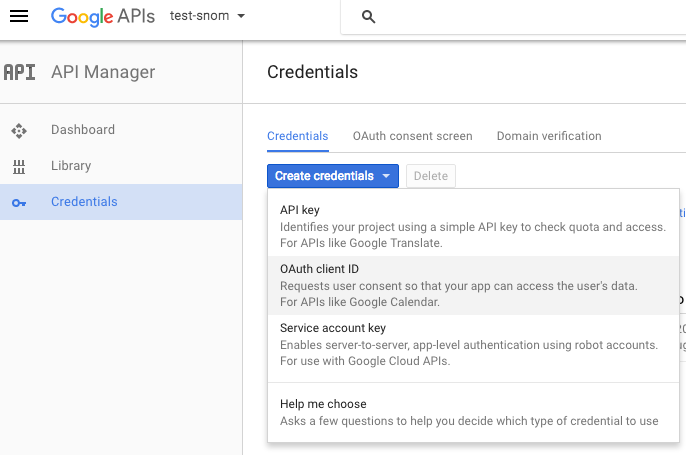The width and height of the screenshot is (686, 455).
Task: Click the Google APIs logo
Action: pos(103,17)
